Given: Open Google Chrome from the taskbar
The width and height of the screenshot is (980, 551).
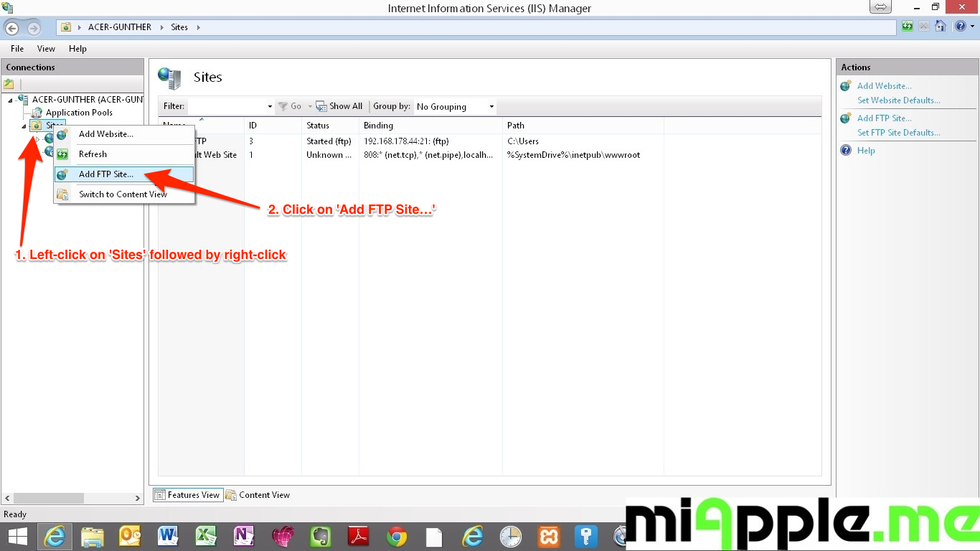Looking at the screenshot, I should point(397,537).
